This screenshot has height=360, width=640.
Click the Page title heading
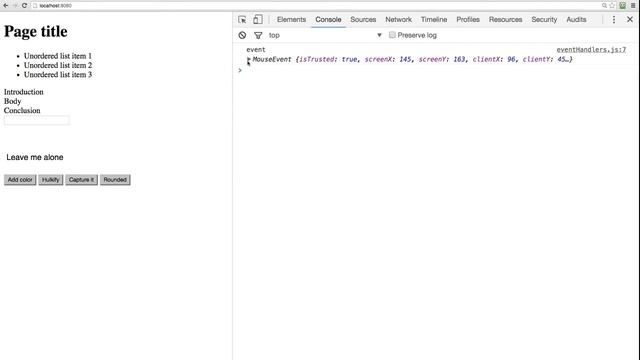coord(36,31)
